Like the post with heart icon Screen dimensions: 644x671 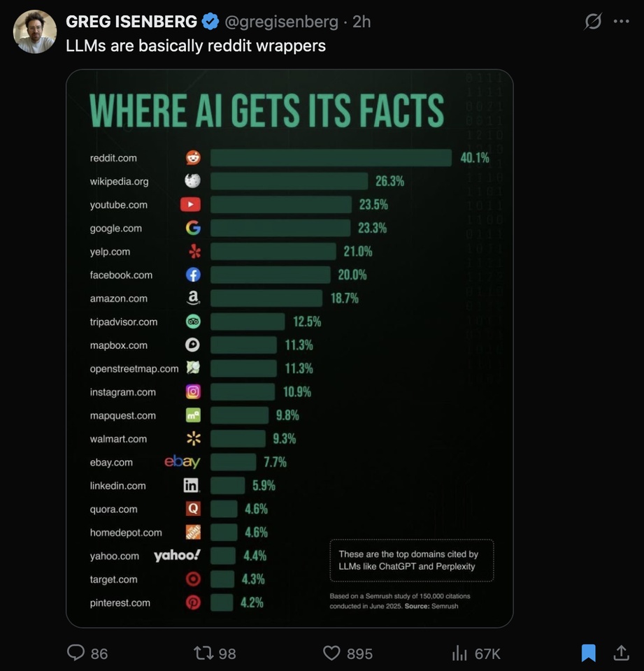(331, 653)
